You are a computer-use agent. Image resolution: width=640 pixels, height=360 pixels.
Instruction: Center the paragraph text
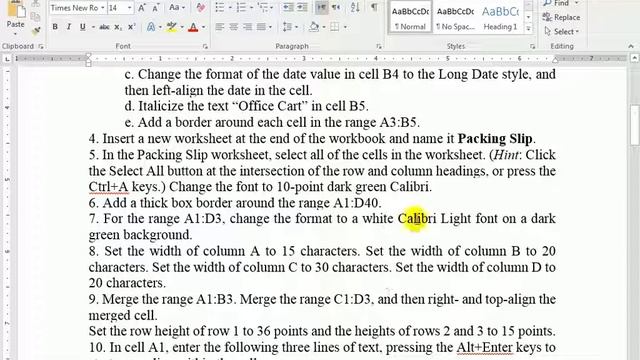[233, 27]
